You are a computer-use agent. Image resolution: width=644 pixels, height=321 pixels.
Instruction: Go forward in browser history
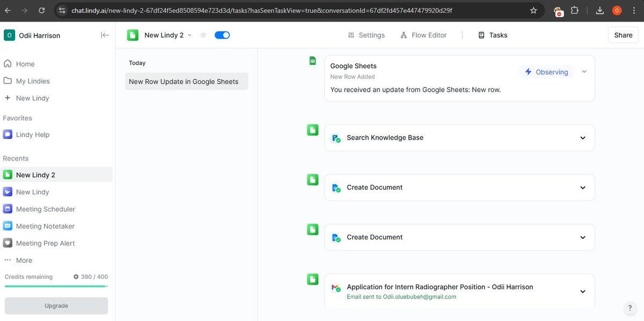[x=25, y=10]
